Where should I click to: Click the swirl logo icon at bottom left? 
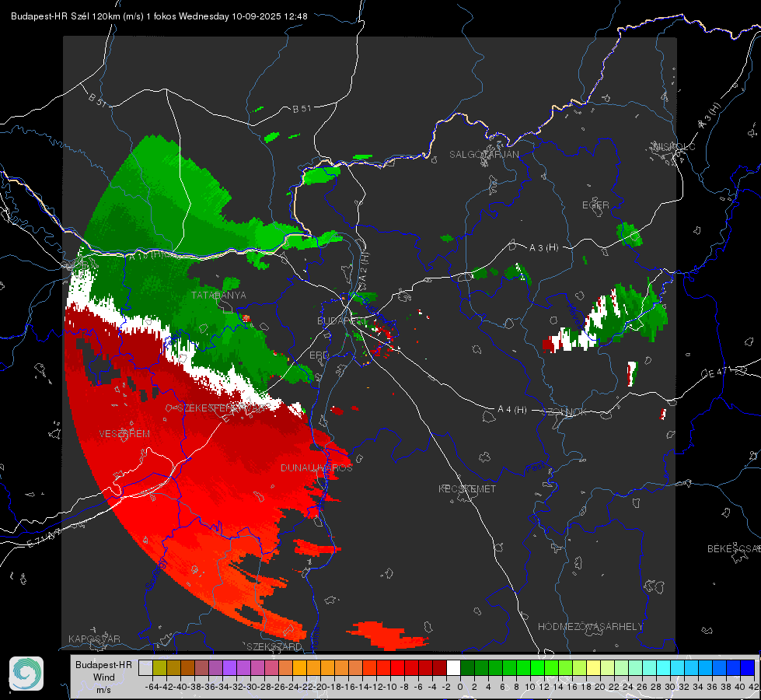coord(26,674)
